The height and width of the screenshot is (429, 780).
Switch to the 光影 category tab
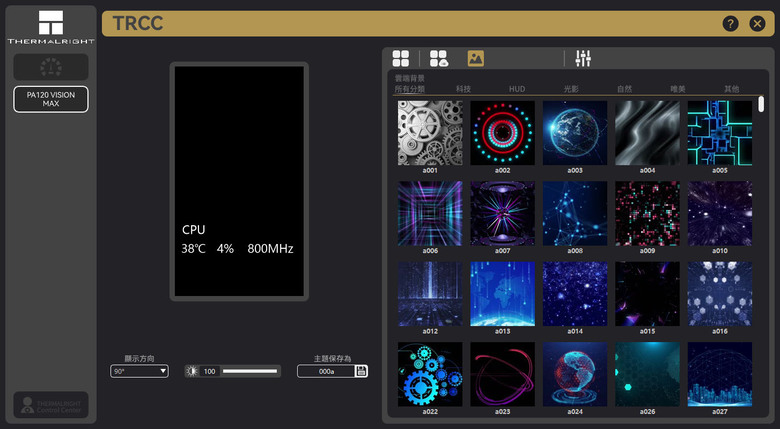click(x=571, y=89)
